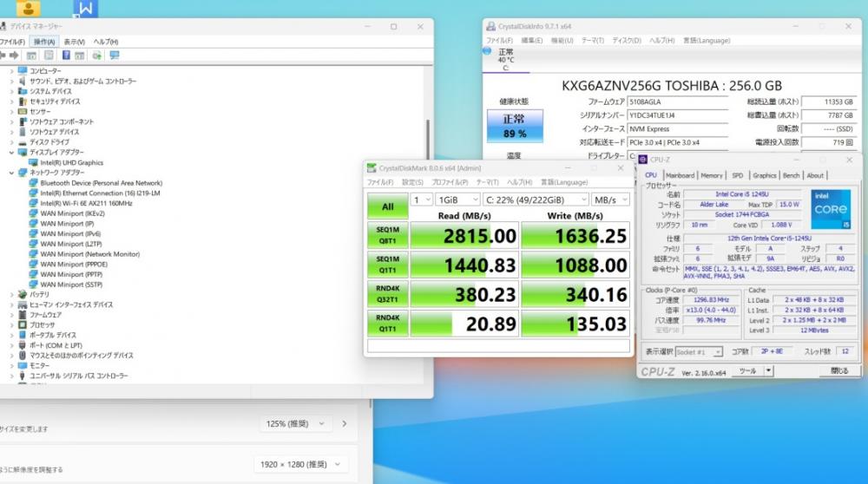Run the RND4K Q1T1 test
This screenshot has height=484, width=868.
[x=387, y=324]
